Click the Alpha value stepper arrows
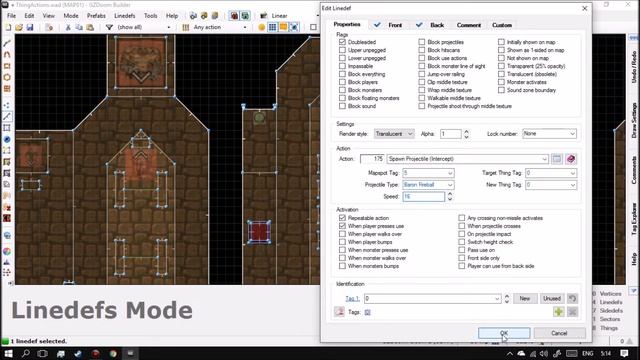Screen dimensions: 640x360 tap(466, 134)
